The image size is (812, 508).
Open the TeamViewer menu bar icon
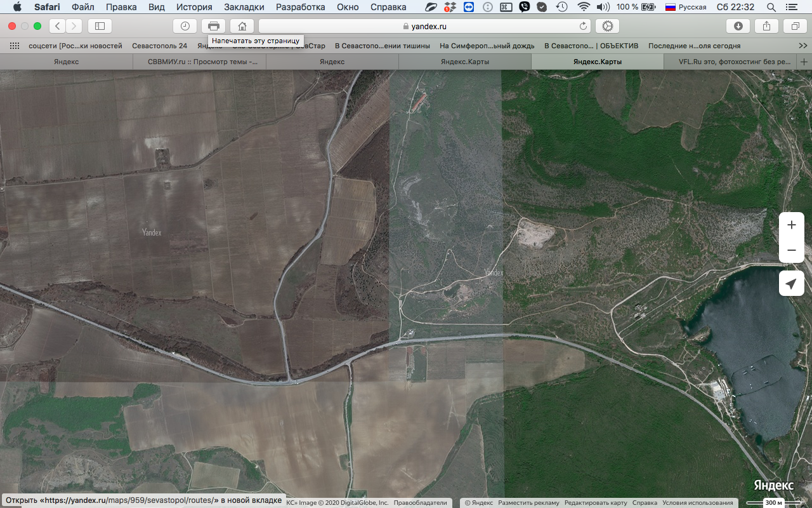(x=469, y=7)
